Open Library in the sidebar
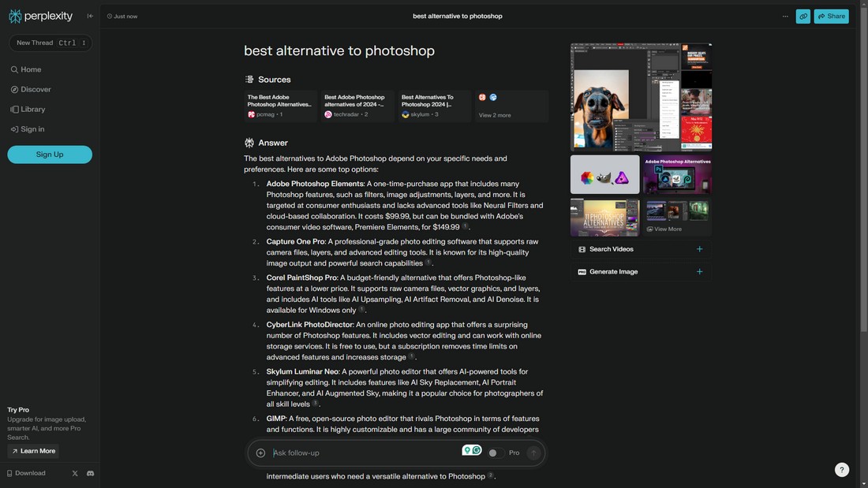The width and height of the screenshot is (868, 488). click(x=28, y=110)
